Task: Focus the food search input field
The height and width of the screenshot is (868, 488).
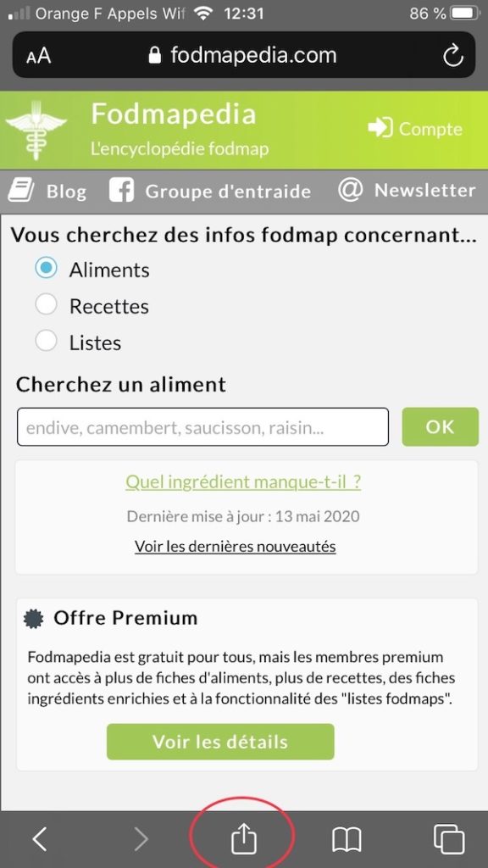Action: [202, 427]
